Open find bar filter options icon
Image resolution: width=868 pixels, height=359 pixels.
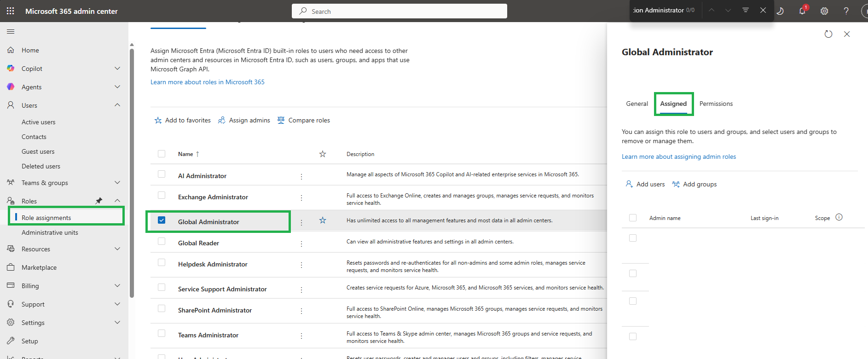point(746,10)
